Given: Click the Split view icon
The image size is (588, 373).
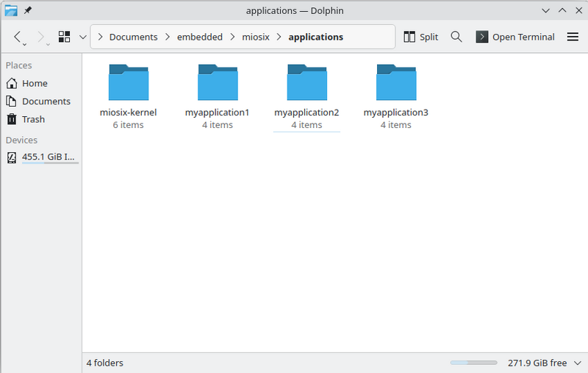Looking at the screenshot, I should [x=409, y=37].
